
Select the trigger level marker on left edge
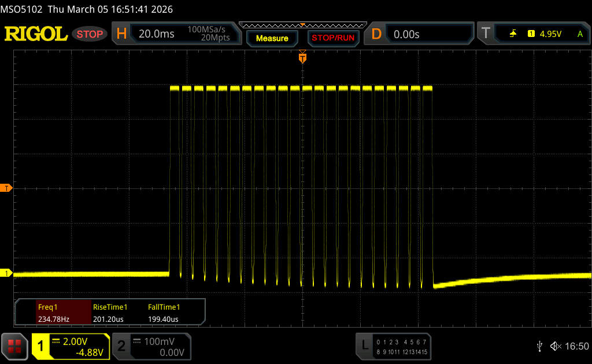6,188
